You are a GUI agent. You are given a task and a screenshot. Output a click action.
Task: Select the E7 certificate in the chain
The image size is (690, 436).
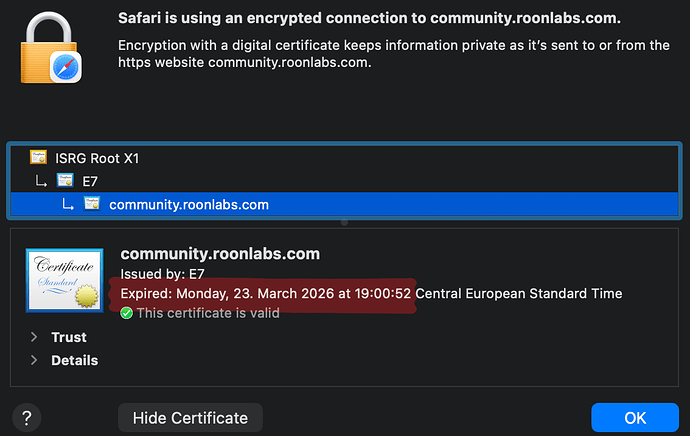click(91, 181)
